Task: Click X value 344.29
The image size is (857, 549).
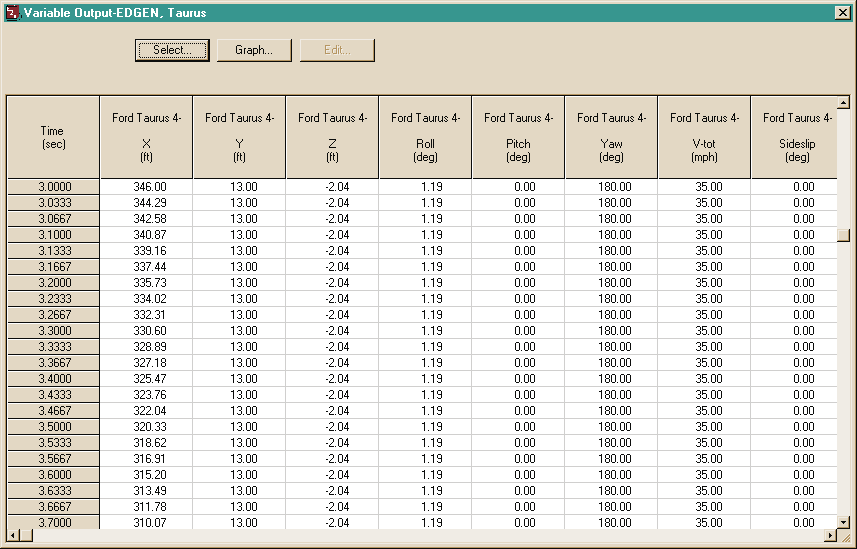Action: [146, 203]
